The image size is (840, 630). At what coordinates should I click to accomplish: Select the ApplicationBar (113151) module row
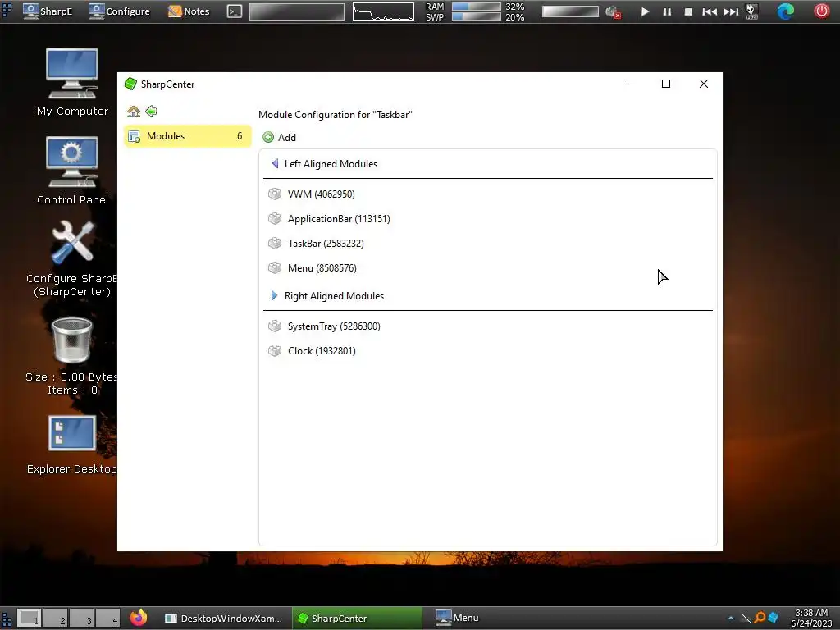488,218
